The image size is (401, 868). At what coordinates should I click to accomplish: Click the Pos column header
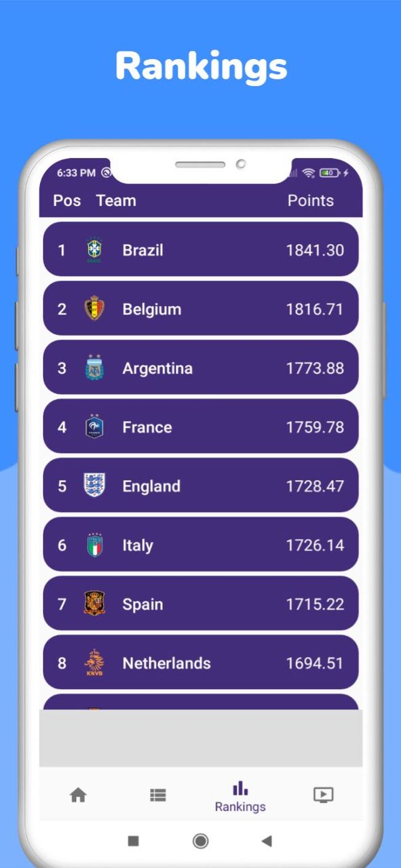pyautogui.click(x=66, y=200)
